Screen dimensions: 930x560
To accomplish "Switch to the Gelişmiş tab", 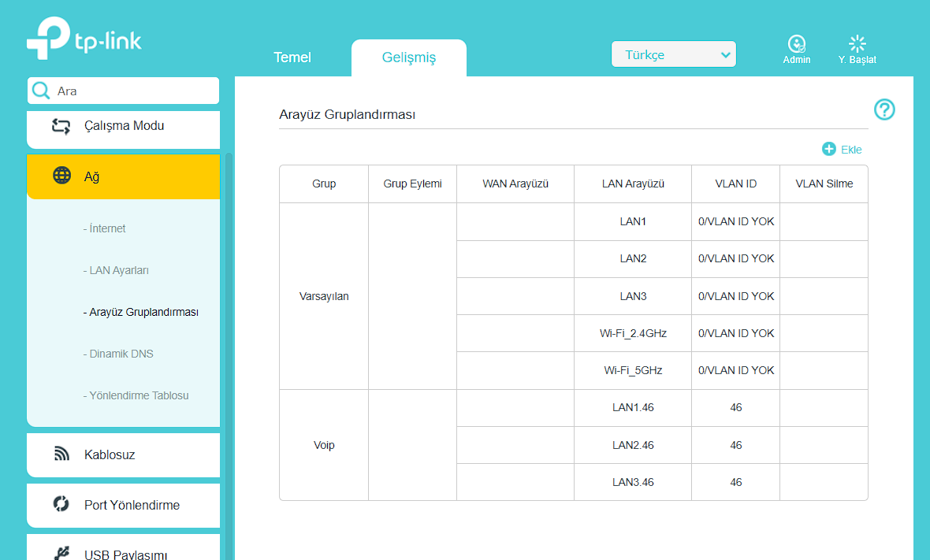I will (x=409, y=58).
